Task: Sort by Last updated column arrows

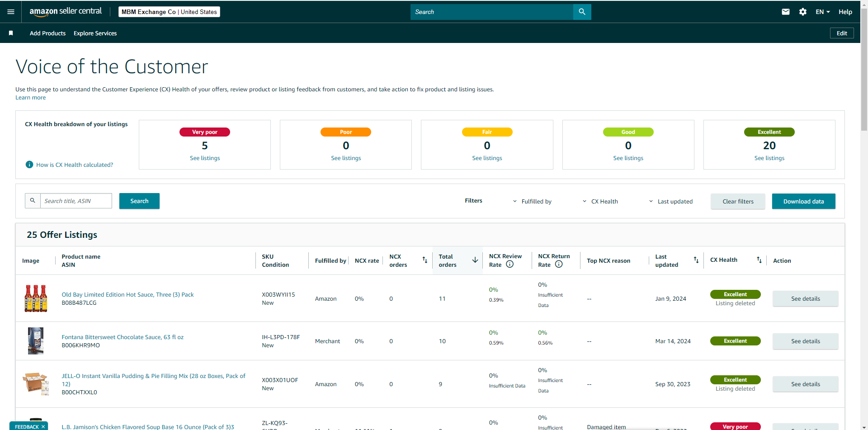Action: pos(696,260)
